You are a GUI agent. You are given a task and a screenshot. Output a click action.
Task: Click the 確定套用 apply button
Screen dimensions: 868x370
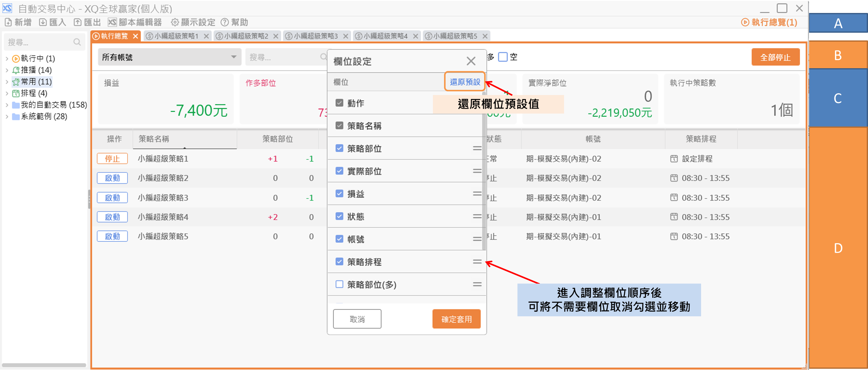pos(456,319)
